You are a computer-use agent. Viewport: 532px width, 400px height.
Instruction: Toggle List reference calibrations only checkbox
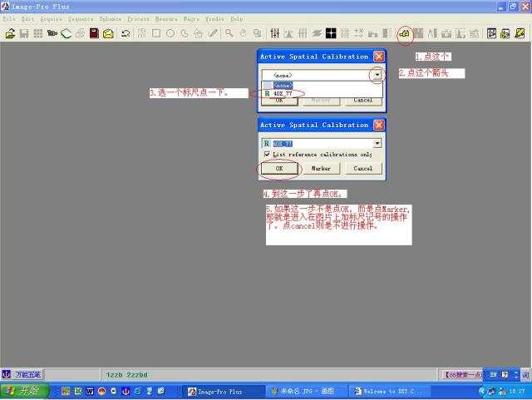[267, 154]
